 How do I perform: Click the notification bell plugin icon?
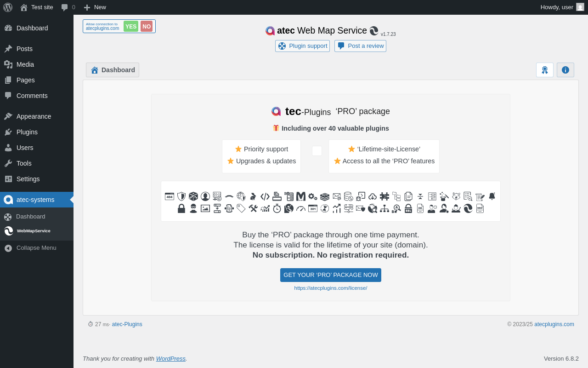coord(492,196)
